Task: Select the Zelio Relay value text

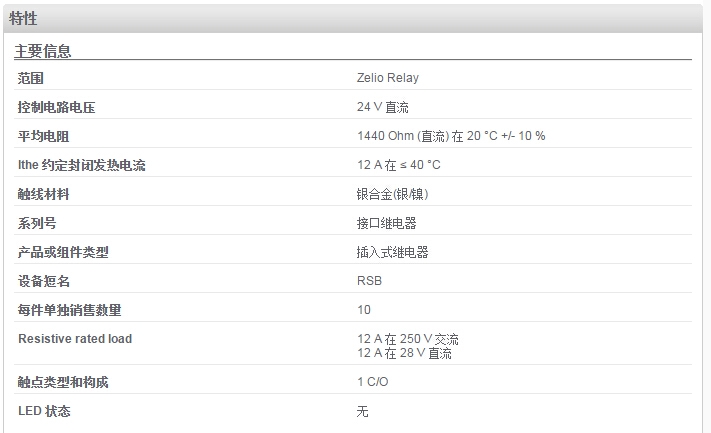Action: point(388,78)
